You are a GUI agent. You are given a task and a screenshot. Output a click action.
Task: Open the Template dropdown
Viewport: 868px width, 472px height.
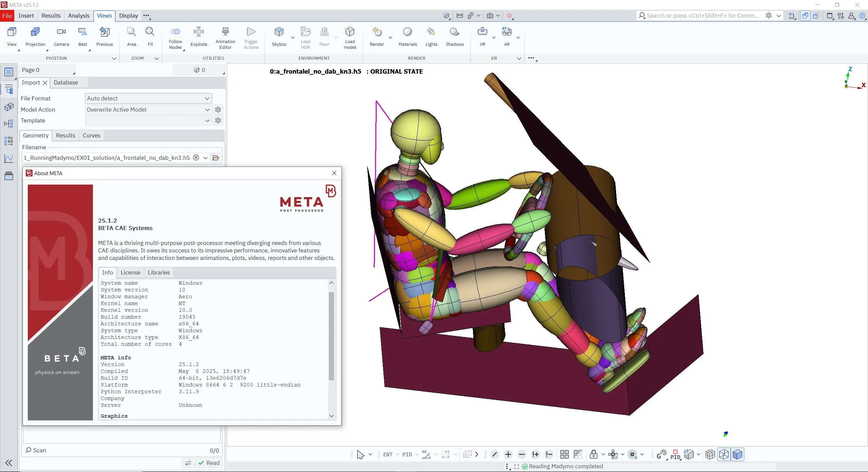(x=149, y=120)
